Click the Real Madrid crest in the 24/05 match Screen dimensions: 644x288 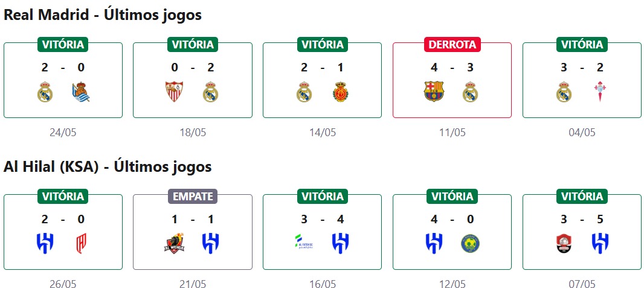45,92
